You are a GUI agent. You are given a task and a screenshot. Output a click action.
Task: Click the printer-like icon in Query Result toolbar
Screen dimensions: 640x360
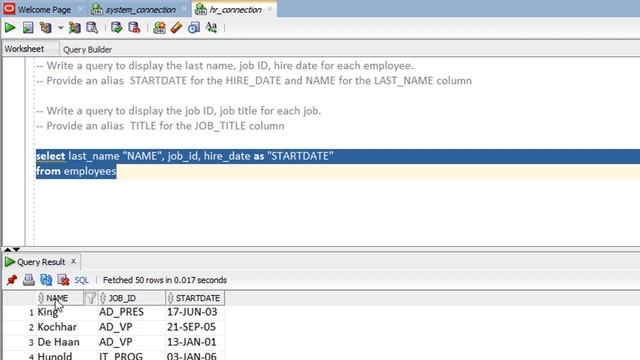click(x=29, y=280)
